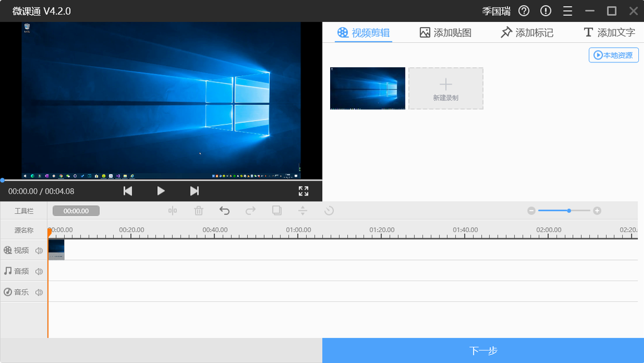Viewport: 644px width, 363px height.
Task: Switch to the 视频剪辑 tab
Action: [364, 33]
